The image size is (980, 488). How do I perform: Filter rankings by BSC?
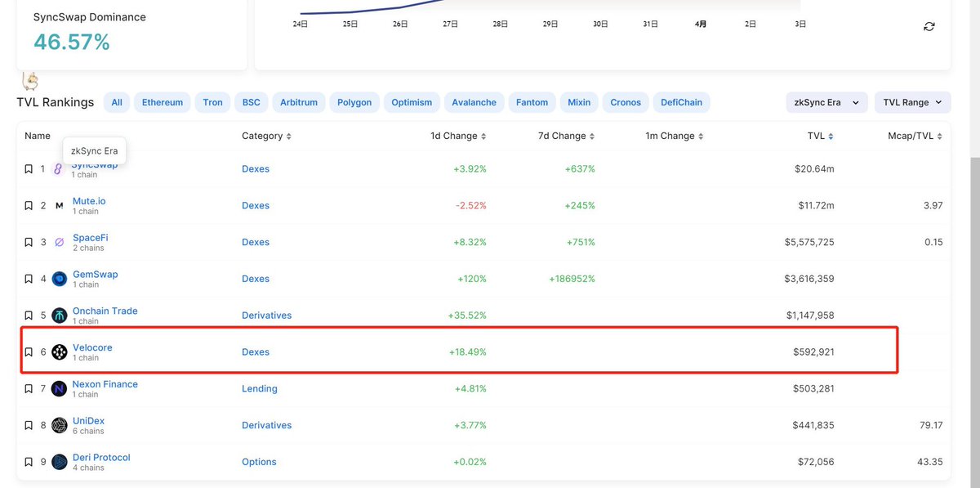pos(252,102)
